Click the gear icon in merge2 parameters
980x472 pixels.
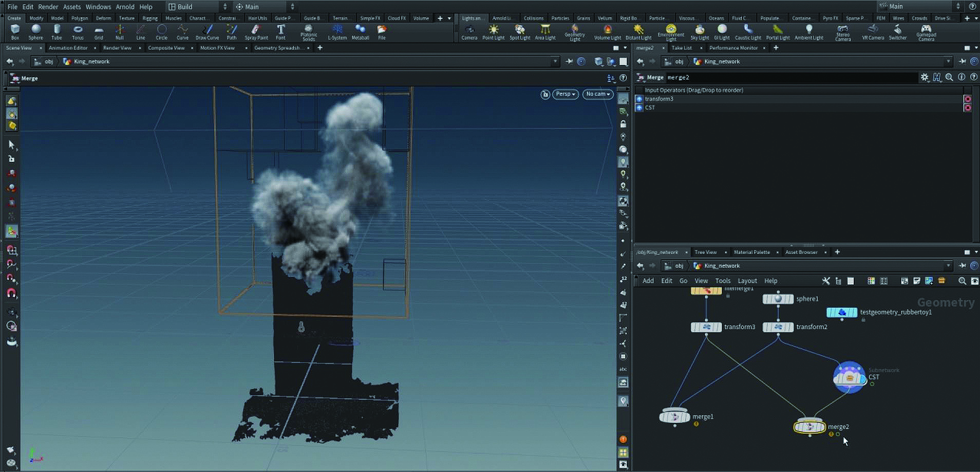925,77
